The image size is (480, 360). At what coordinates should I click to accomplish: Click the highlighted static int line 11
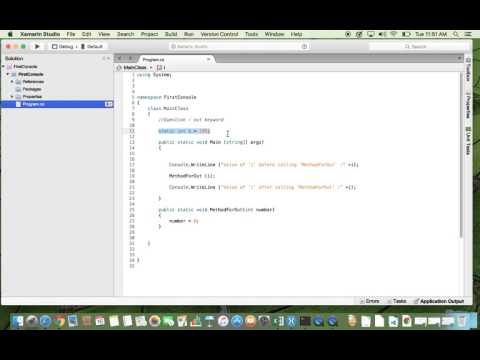[x=184, y=131]
